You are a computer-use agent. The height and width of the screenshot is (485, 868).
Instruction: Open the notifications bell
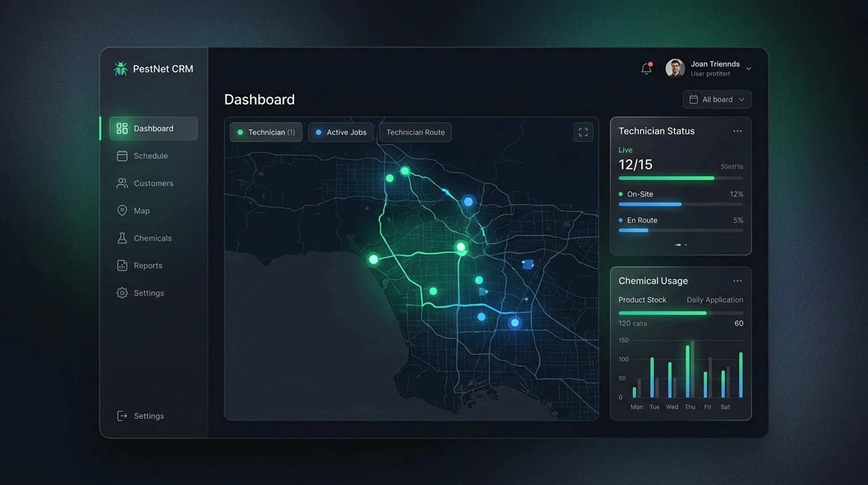click(x=647, y=68)
